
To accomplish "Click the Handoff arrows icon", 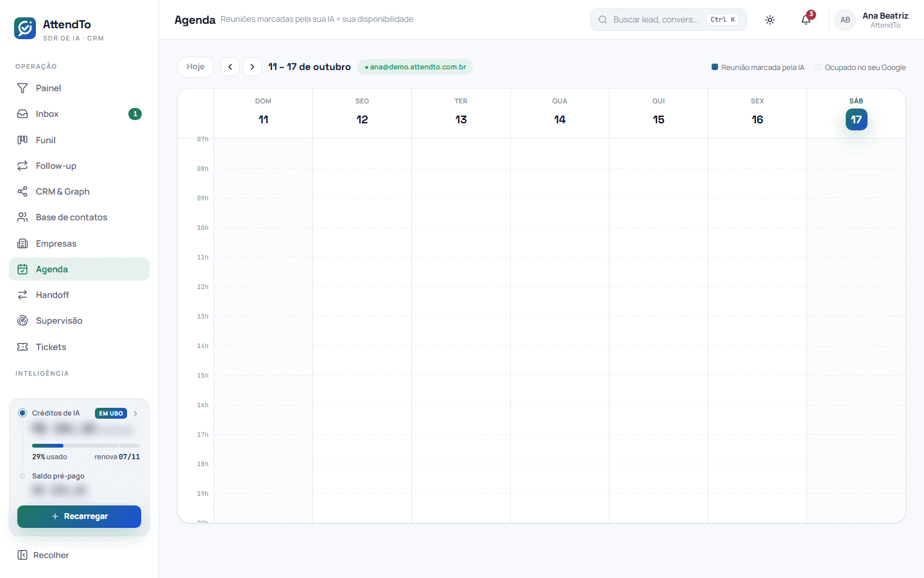I will pos(22,295).
